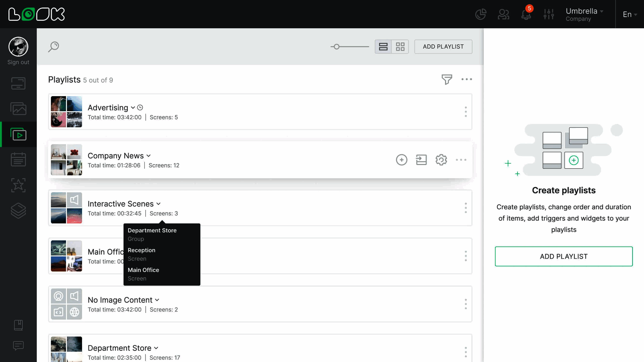Viewport: 644px width, 362px height.
Task: Expand the Advertising playlist chevron
Action: [x=133, y=108]
